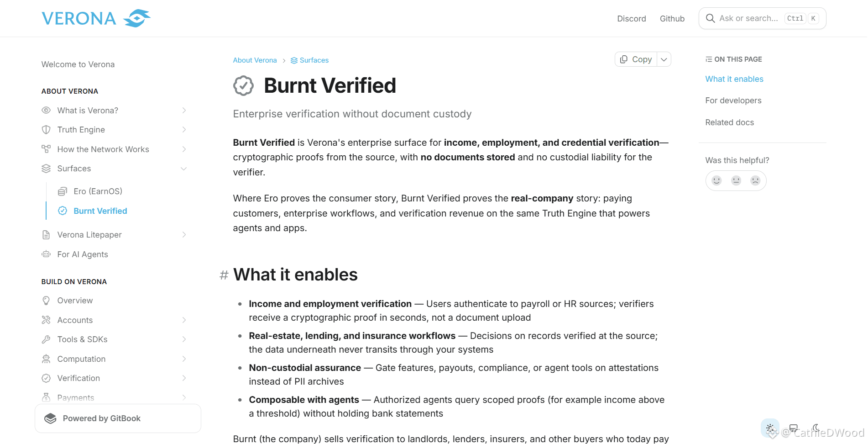Jump to For developers in page outline

733,100
